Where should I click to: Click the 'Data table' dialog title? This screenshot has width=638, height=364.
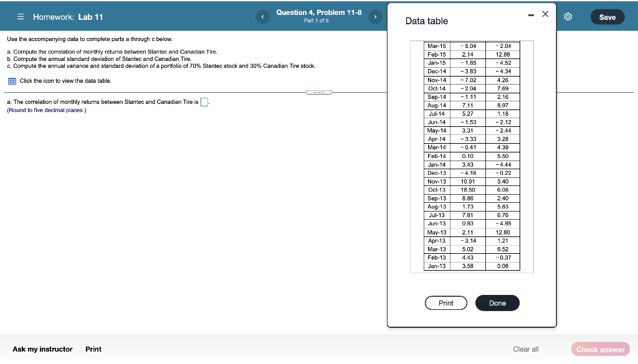point(426,21)
